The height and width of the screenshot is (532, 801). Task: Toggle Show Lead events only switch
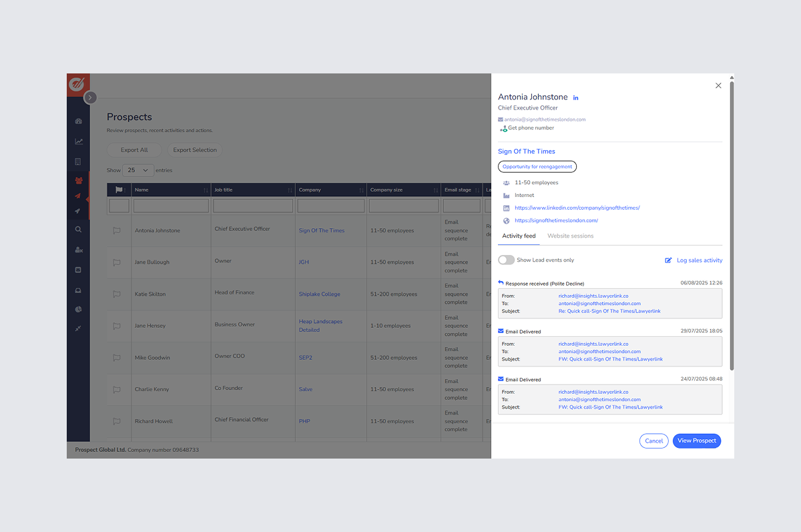(x=507, y=260)
